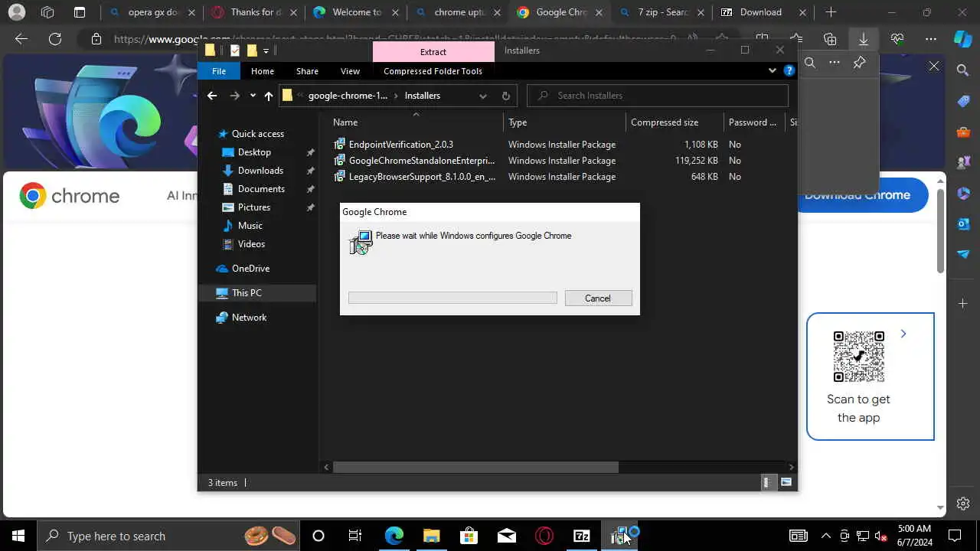
Task: Cancel the Google Chrome configuration
Action: pyautogui.click(x=598, y=298)
